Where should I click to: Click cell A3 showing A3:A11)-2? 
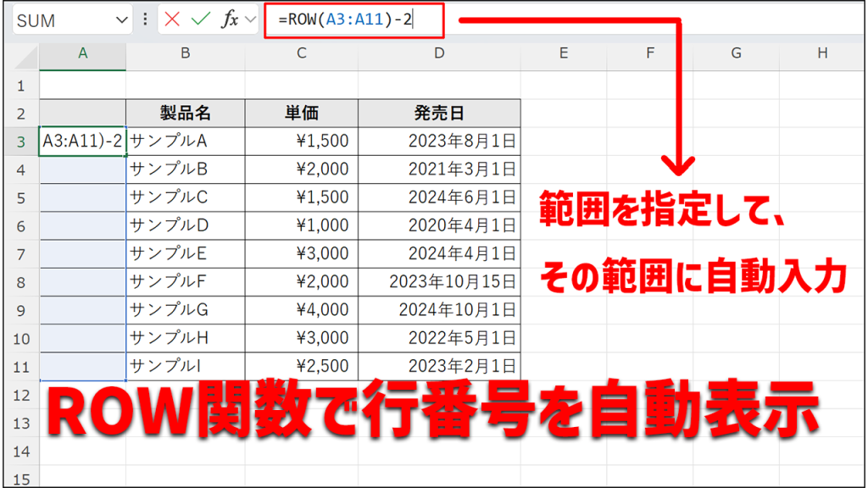pyautogui.click(x=81, y=142)
